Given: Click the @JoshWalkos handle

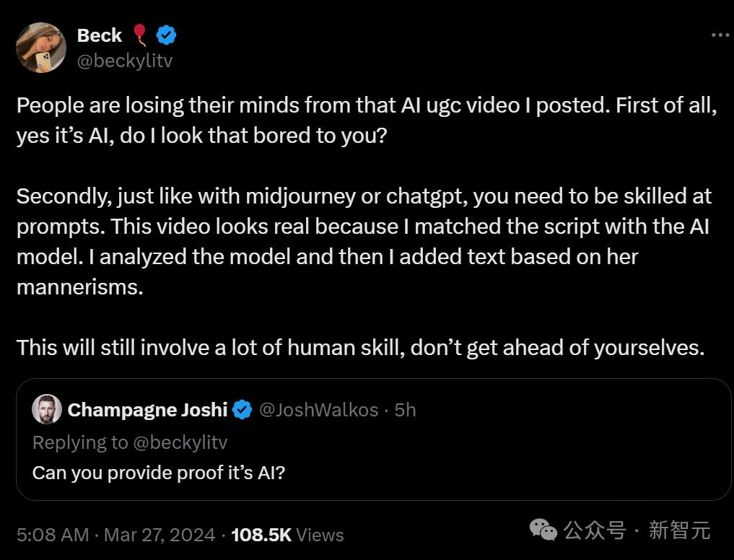Looking at the screenshot, I should [x=318, y=410].
